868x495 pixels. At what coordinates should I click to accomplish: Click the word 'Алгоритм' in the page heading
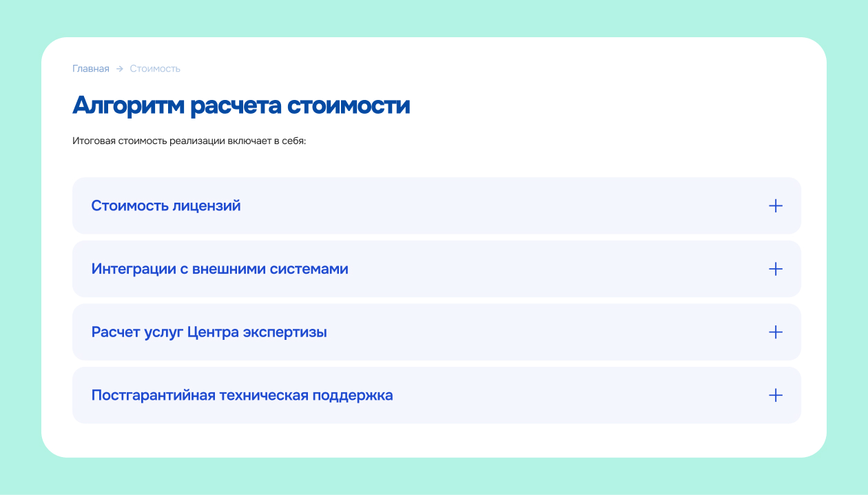(127, 105)
